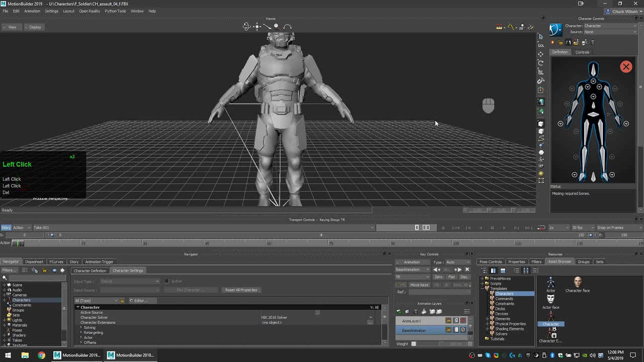The image size is (644, 362).
Task: Toggle lock on BaseAnimation layer
Action: [448, 330]
